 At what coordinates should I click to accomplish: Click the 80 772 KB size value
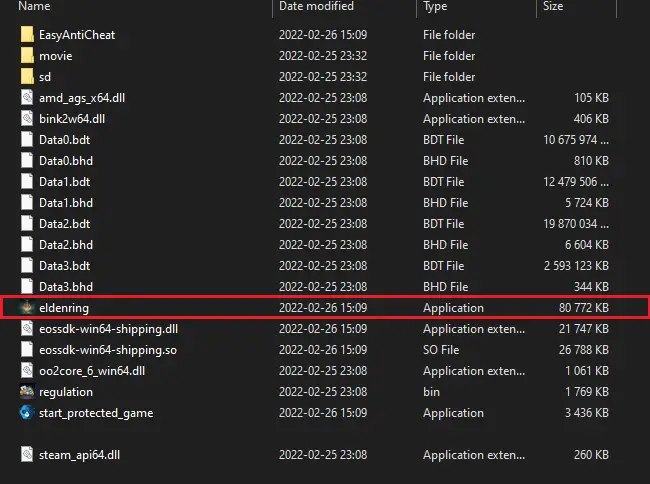pos(584,308)
